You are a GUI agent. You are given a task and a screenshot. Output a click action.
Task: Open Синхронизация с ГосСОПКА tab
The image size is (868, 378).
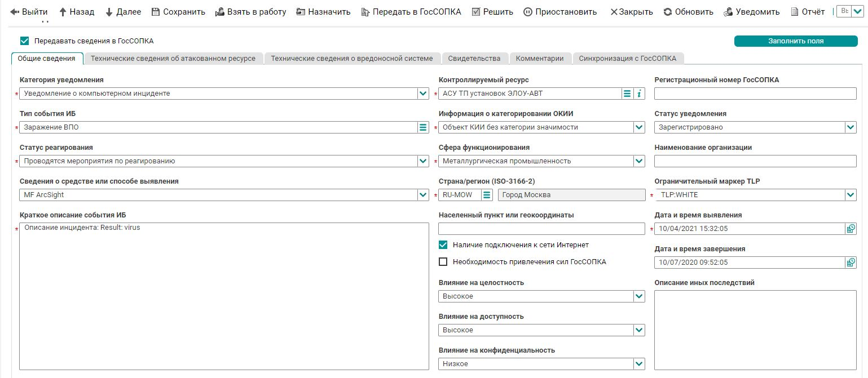[x=627, y=59]
